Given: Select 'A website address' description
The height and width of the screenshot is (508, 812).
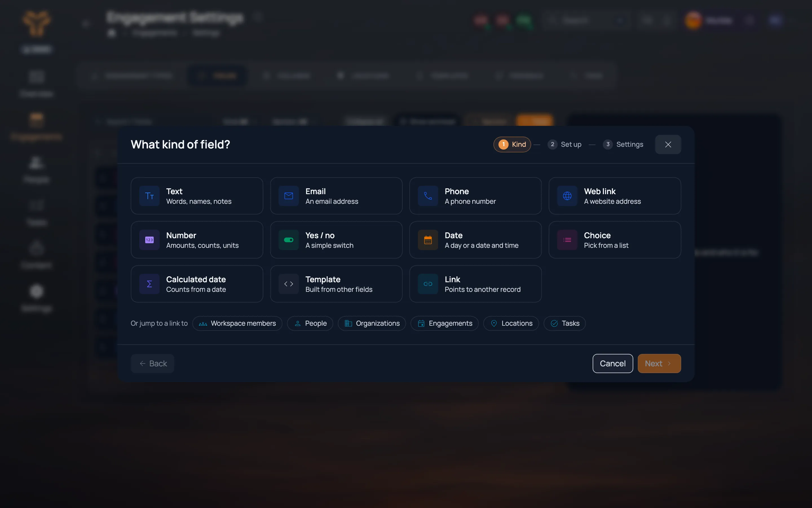Looking at the screenshot, I should [x=612, y=201].
